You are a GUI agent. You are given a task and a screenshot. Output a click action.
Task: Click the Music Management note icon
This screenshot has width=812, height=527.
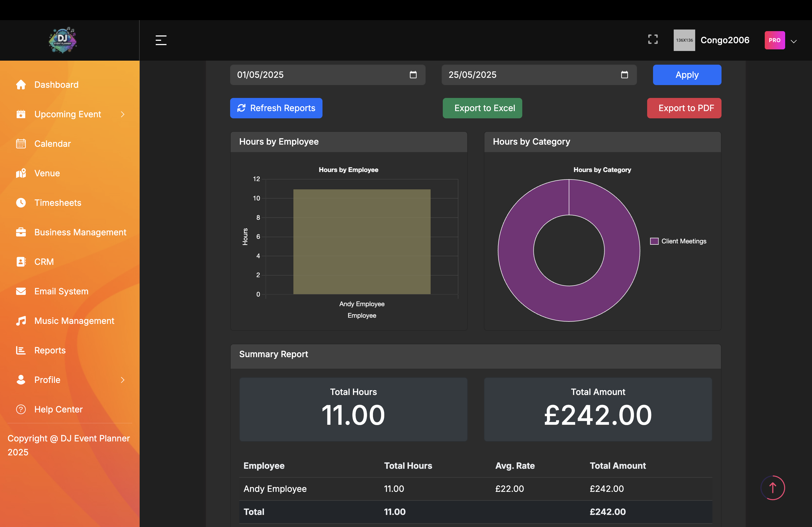tap(21, 321)
